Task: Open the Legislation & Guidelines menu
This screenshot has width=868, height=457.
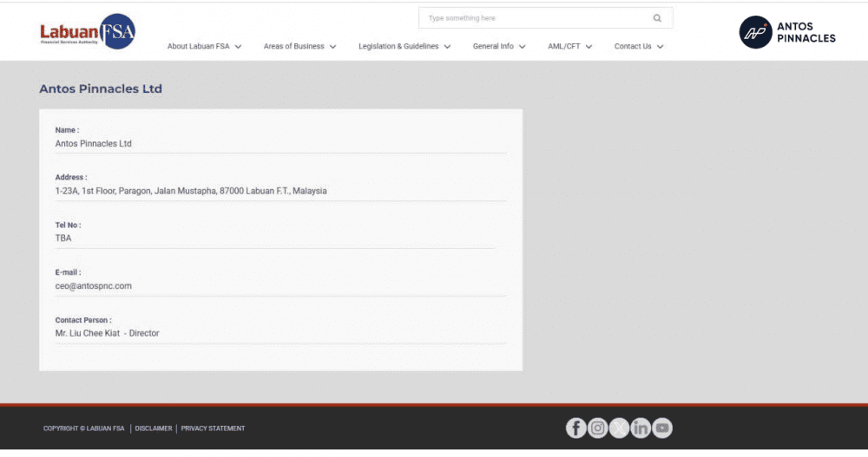Action: point(398,47)
